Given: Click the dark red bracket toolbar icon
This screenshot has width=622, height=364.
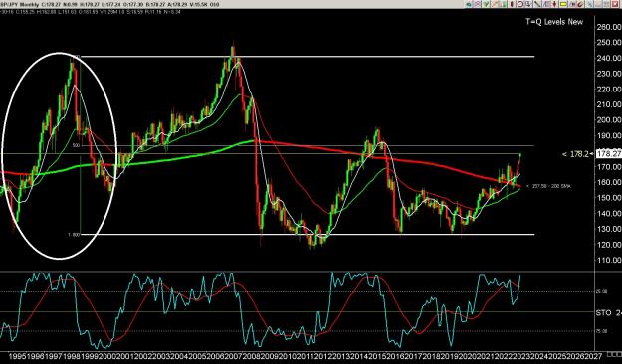Looking at the screenshot, I should point(512,4).
